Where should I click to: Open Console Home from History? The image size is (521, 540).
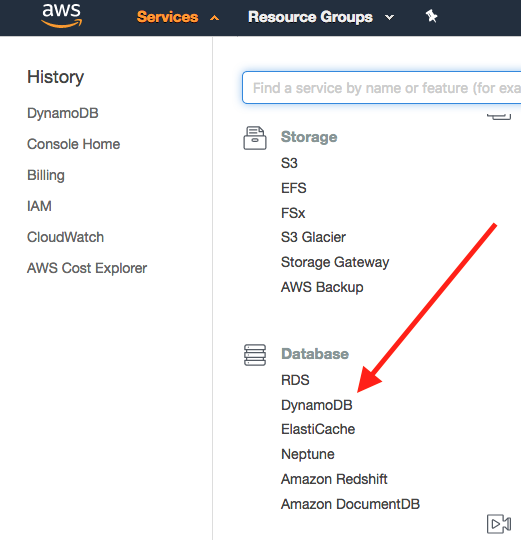click(x=73, y=144)
